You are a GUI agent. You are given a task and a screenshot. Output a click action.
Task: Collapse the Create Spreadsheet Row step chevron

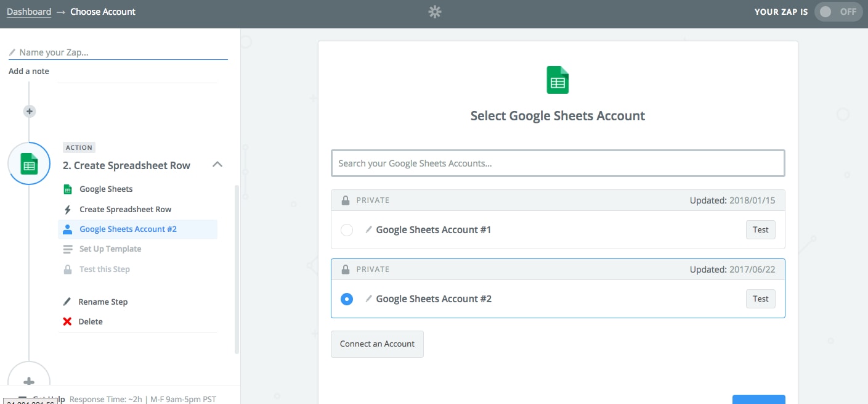[217, 165]
